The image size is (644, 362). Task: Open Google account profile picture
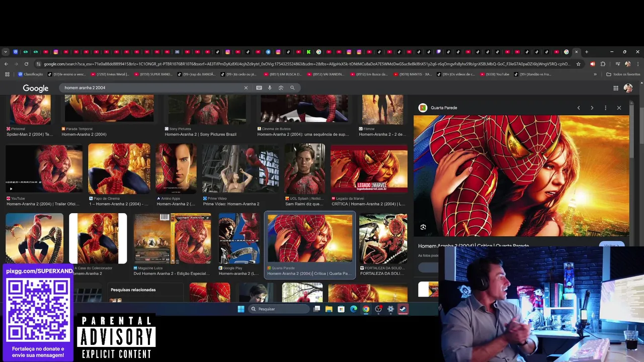pyautogui.click(x=628, y=88)
